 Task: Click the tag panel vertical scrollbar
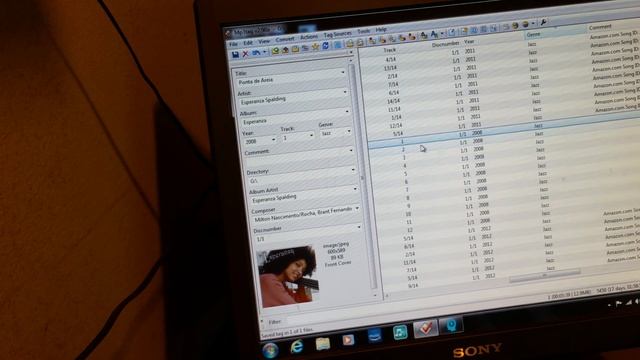point(363,178)
